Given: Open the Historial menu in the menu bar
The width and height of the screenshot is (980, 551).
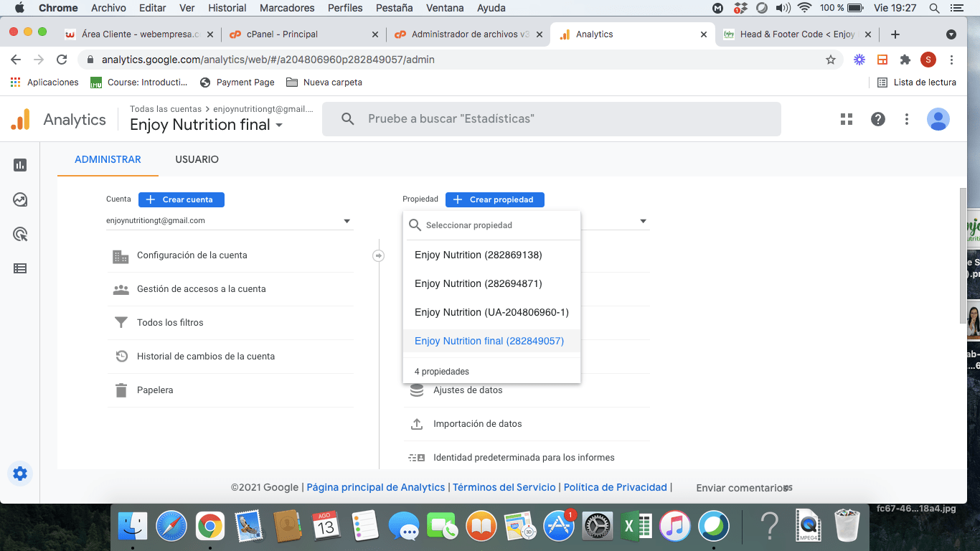Looking at the screenshot, I should click(227, 8).
